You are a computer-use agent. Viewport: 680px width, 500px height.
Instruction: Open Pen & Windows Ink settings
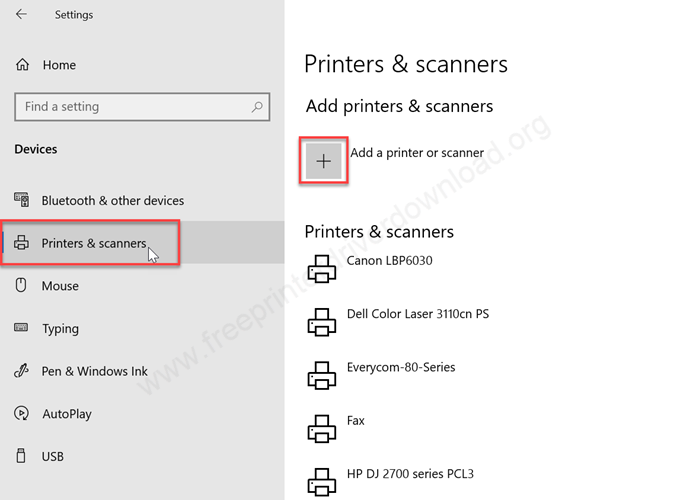(95, 371)
